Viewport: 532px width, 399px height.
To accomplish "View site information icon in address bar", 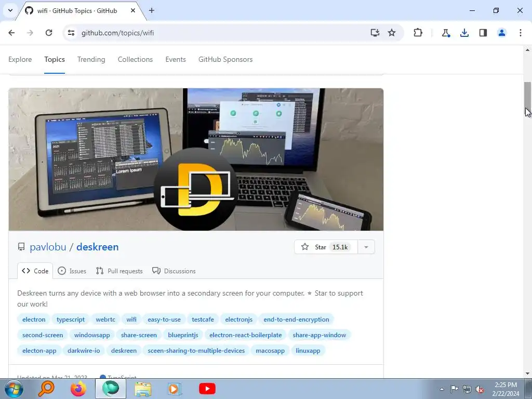I will pyautogui.click(x=71, y=33).
